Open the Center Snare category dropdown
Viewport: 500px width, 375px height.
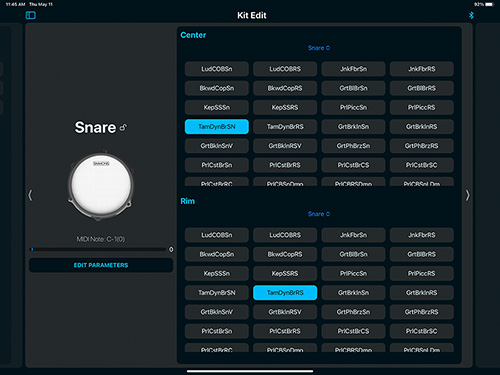click(x=319, y=48)
